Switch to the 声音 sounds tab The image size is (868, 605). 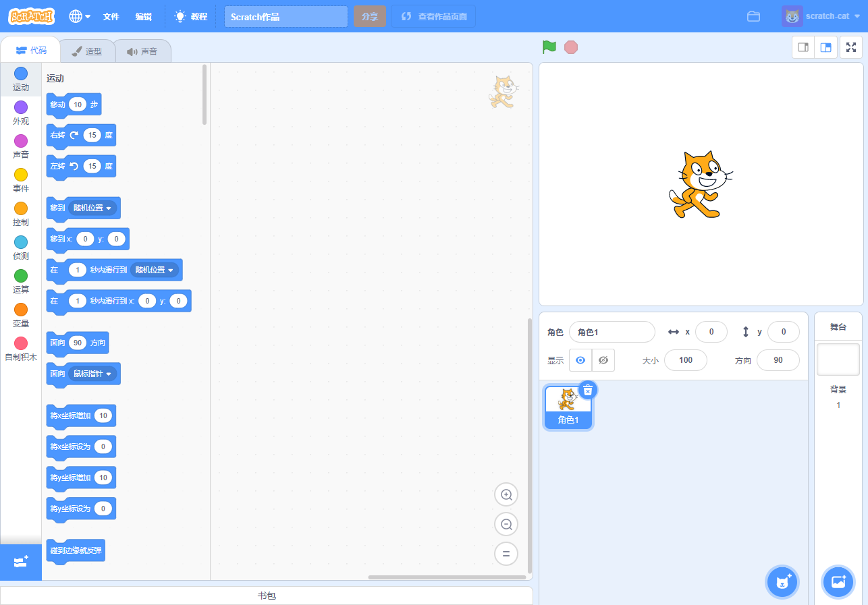click(x=142, y=51)
